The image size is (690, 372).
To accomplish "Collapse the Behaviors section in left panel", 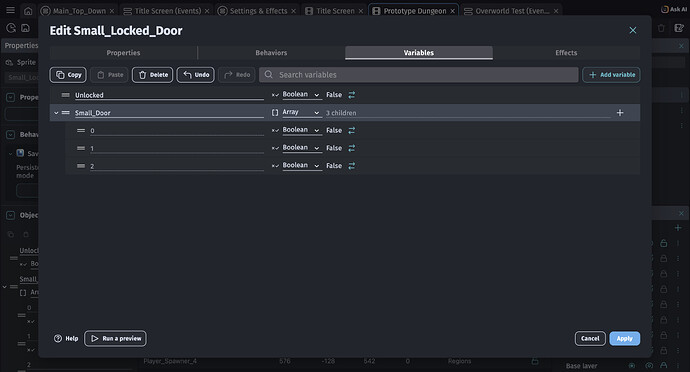I will (x=11, y=135).
